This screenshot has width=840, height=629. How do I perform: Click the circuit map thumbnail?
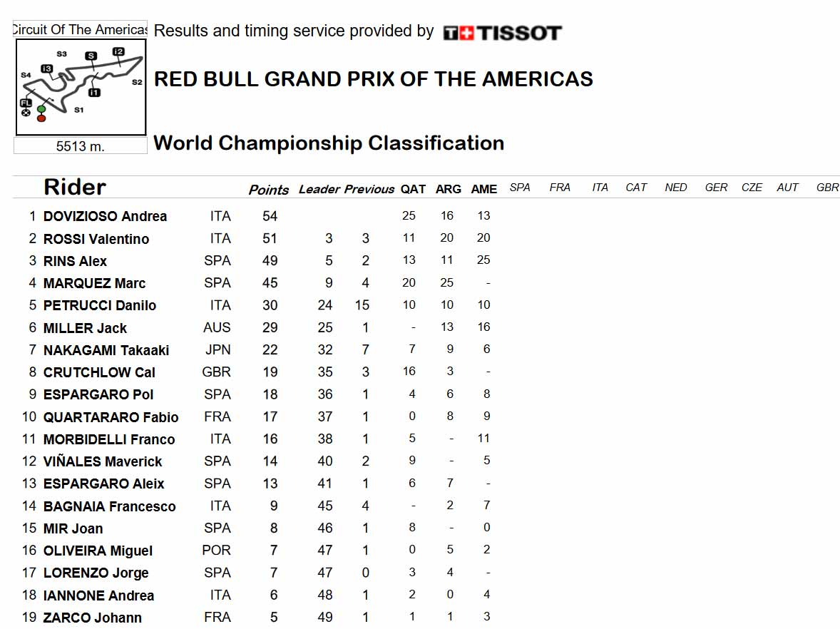click(x=81, y=87)
